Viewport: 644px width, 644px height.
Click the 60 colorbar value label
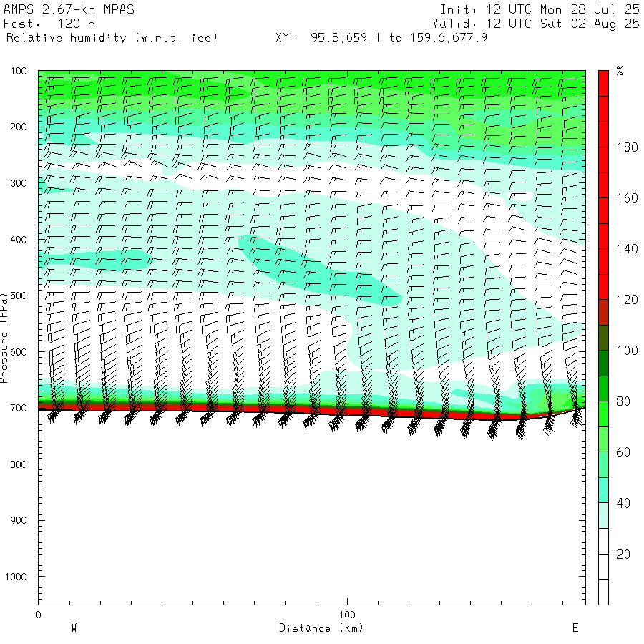pos(623,453)
